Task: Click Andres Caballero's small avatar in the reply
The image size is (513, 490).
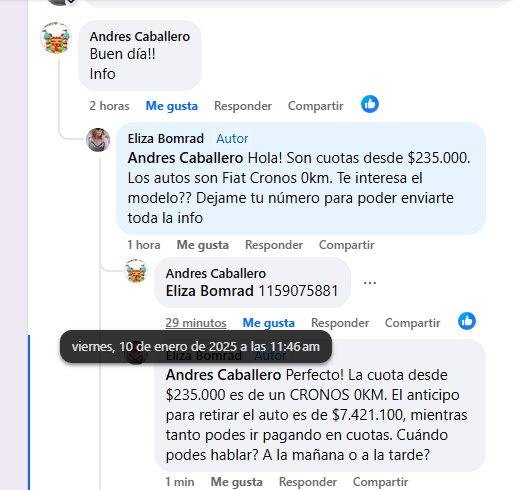Action: 136,271
